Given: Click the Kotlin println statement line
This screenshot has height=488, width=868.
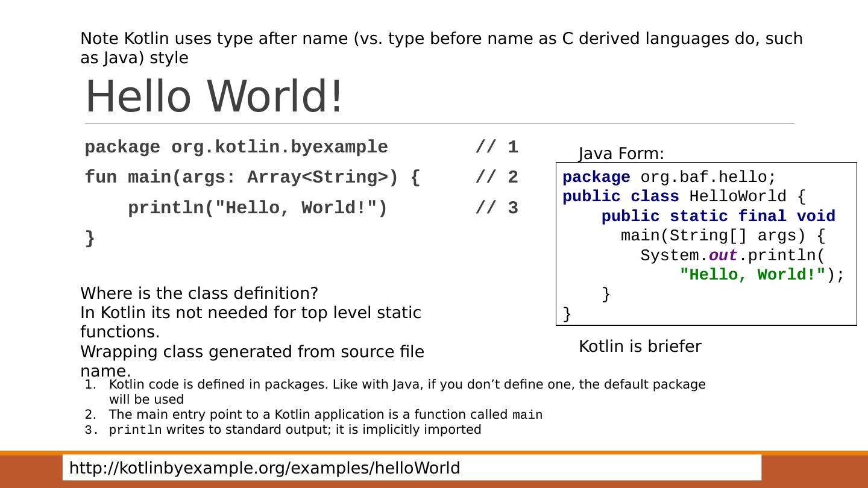Looking at the screenshot, I should [x=257, y=208].
